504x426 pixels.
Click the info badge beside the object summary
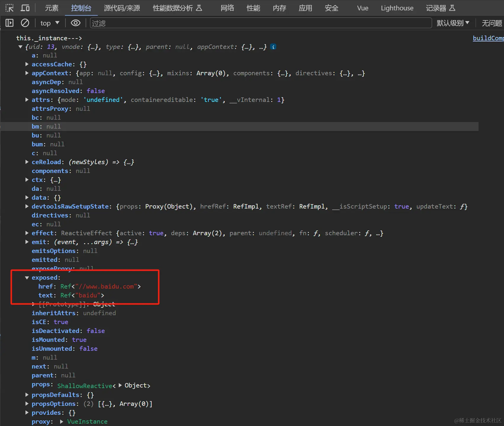(x=273, y=47)
